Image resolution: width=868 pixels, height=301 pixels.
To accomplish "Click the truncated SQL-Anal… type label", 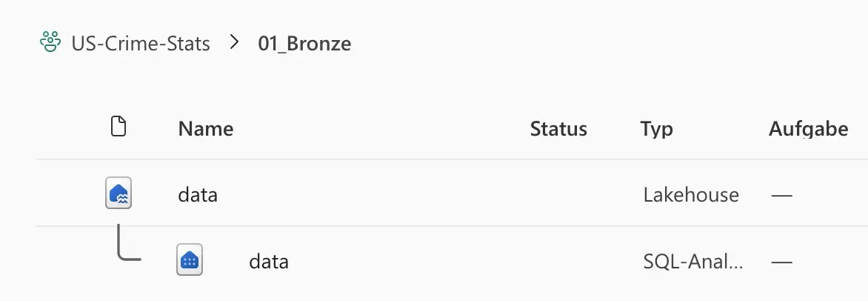I will pyautogui.click(x=693, y=262).
